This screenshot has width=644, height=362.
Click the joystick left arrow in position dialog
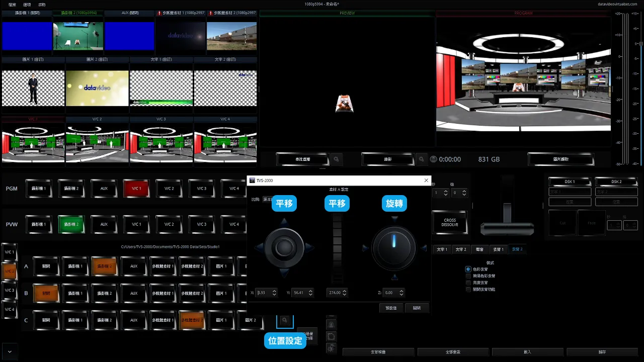259,247
